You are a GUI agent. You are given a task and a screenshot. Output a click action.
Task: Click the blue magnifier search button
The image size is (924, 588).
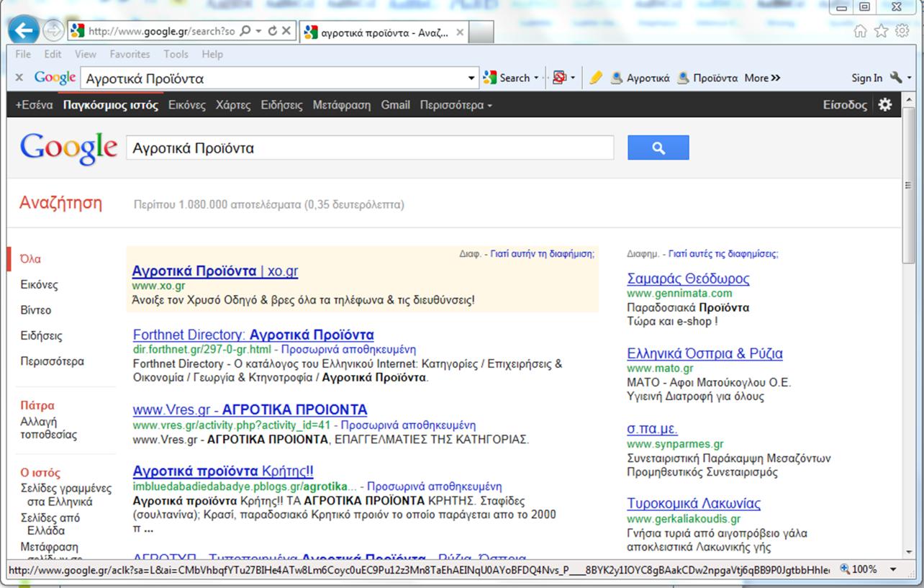click(x=658, y=148)
